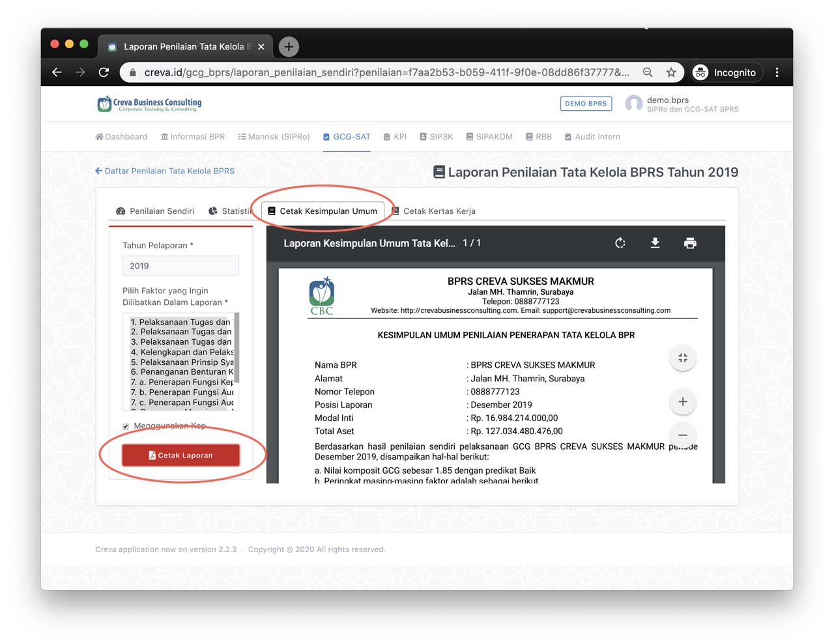This screenshot has height=644, width=834.
Task: Open a new browser tab
Action: 289,46
